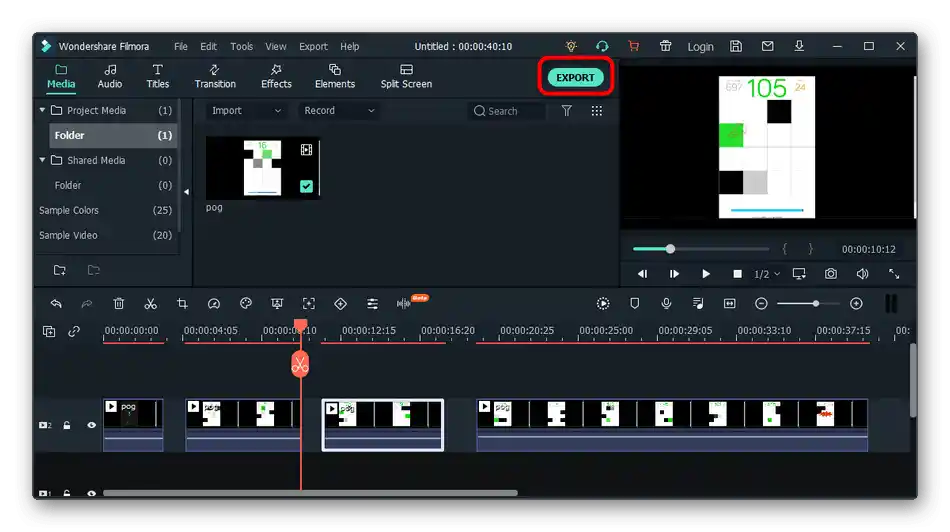Click the timeline horizontal scrollbar

pos(310,493)
